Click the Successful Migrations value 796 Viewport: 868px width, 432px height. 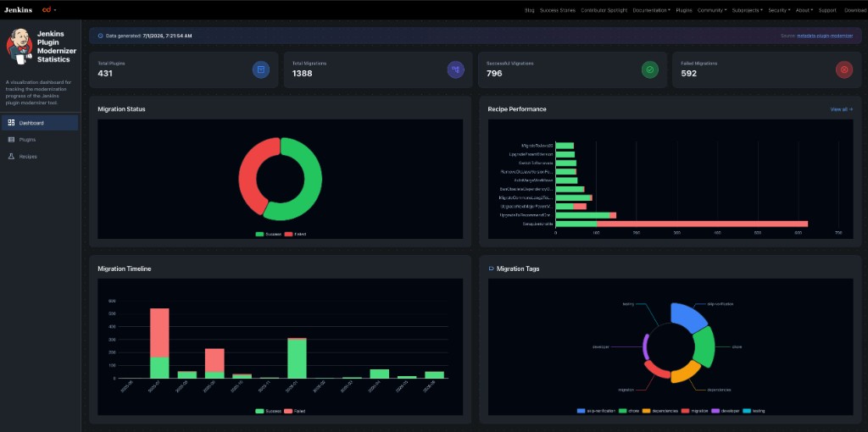[494, 73]
